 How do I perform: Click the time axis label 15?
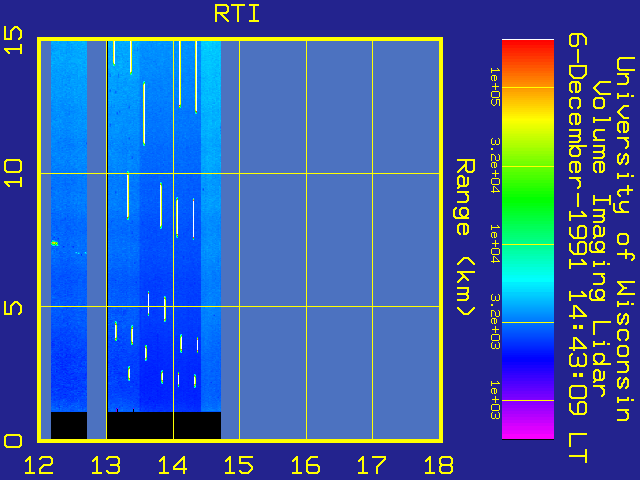(x=239, y=465)
